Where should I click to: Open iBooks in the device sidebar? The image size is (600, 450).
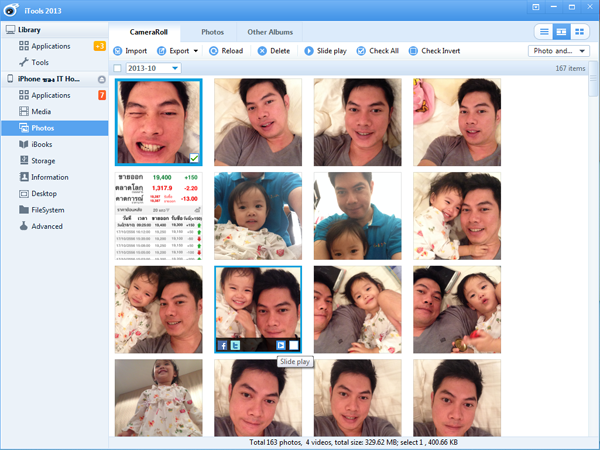tap(41, 144)
